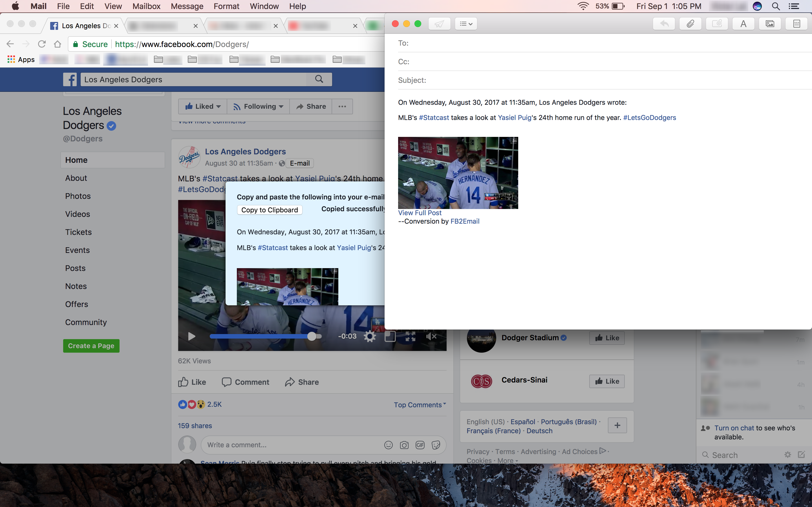Click the send message paper plane icon
Viewport: 812px width, 507px height.
[439, 24]
